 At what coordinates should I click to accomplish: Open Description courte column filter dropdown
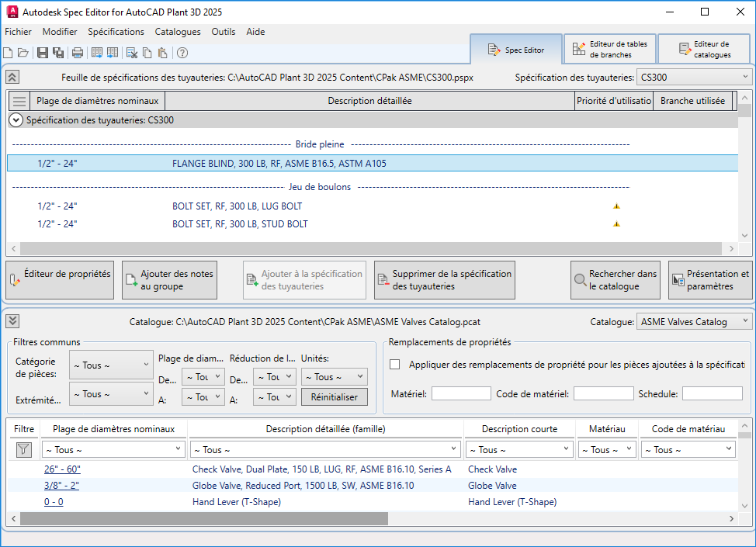[519, 450]
